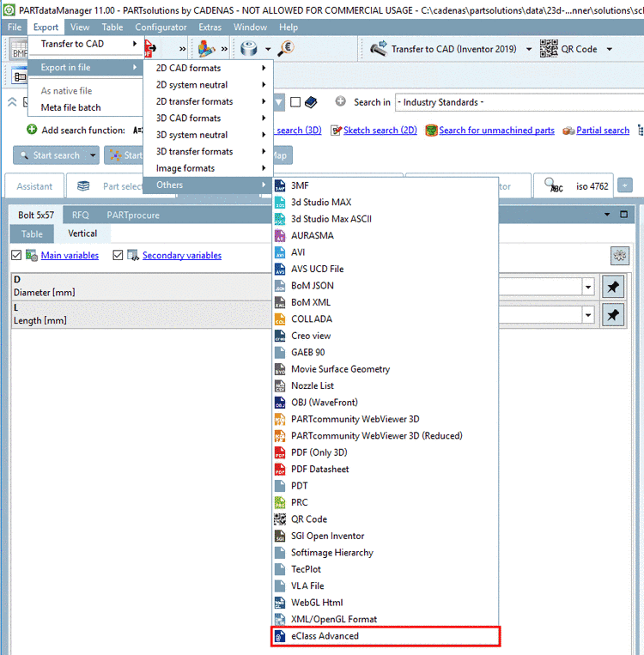Screen dimensions: 644x655
Task: Click the Transfer to CAD bolt icon
Action: click(379, 48)
